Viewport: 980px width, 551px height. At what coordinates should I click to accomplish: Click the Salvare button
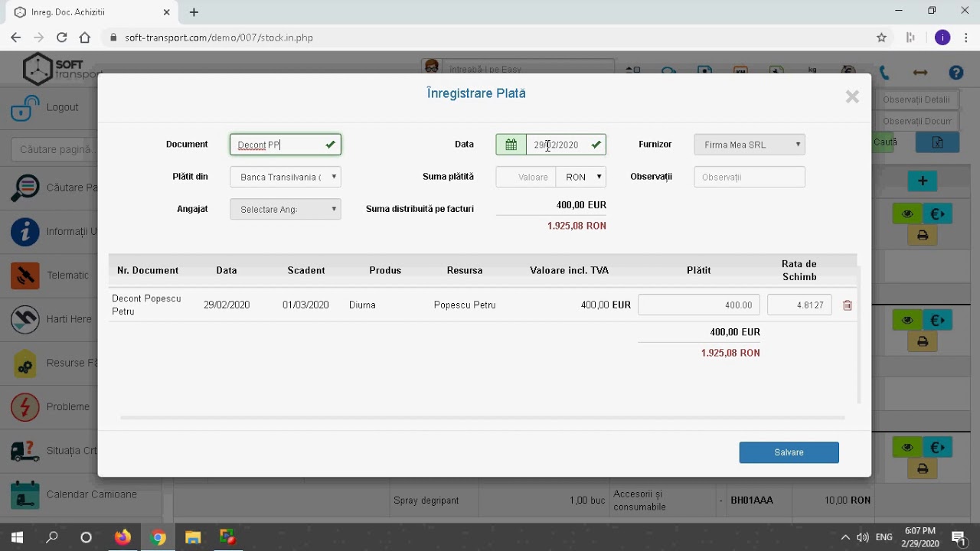[789, 452]
